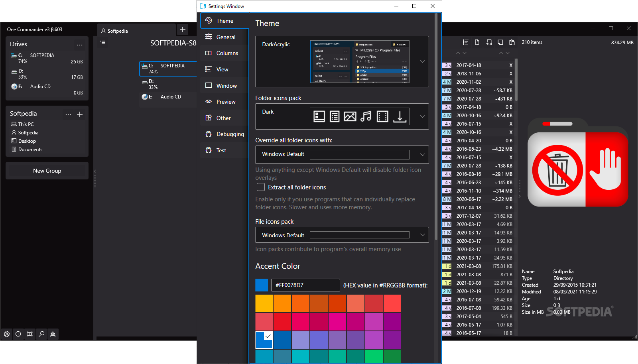Pick the bright red accent color swatch
This screenshot has height=364, width=638.
coord(392,303)
